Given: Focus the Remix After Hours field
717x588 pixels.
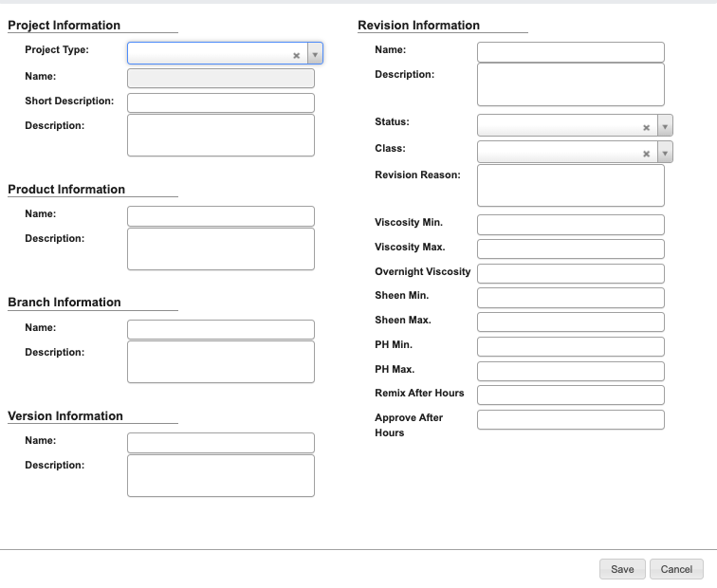Looking at the screenshot, I should (x=571, y=395).
